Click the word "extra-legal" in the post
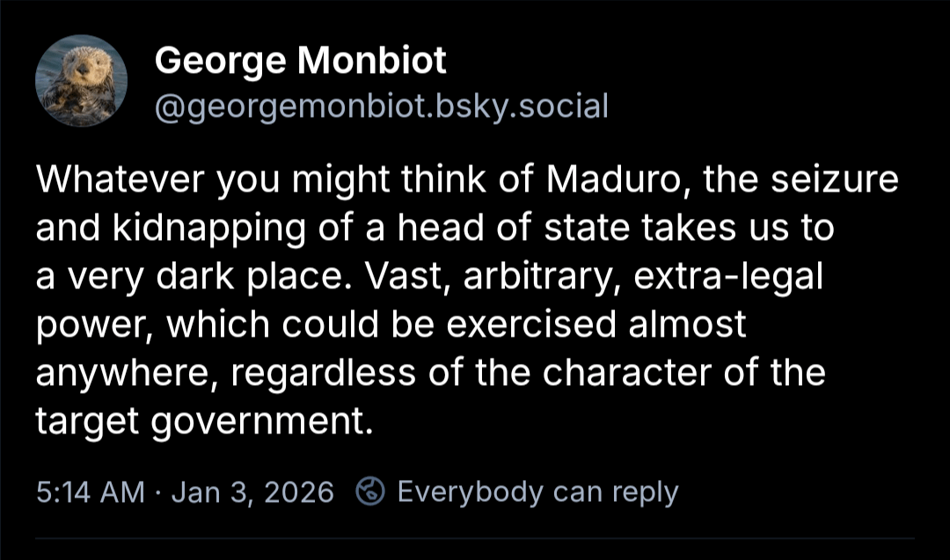Viewport: 950px width, 560px height. pos(729,277)
